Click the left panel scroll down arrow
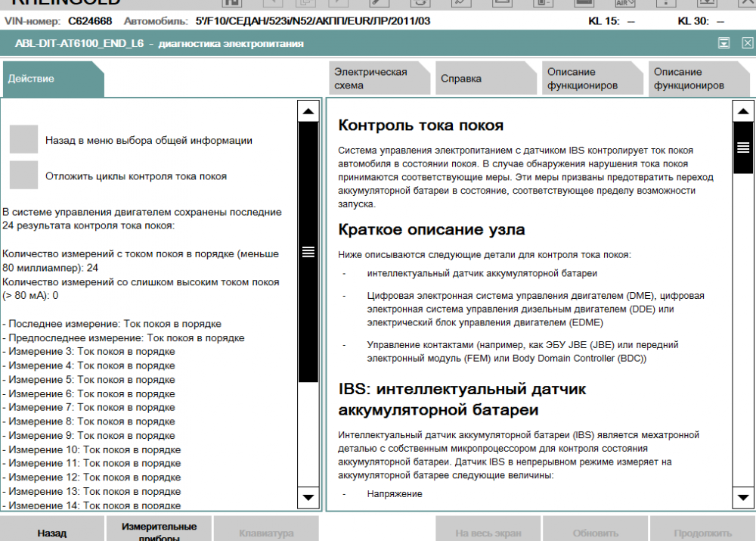 (308, 497)
